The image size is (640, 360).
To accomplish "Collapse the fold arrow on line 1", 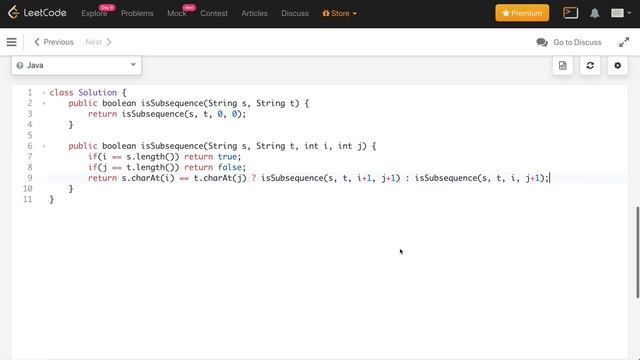I will (x=44, y=93).
